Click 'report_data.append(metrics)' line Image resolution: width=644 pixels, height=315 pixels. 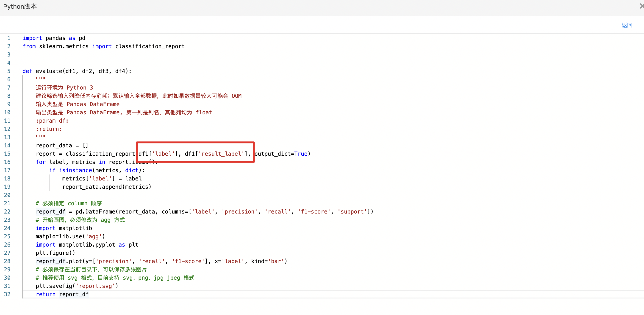coord(107,187)
